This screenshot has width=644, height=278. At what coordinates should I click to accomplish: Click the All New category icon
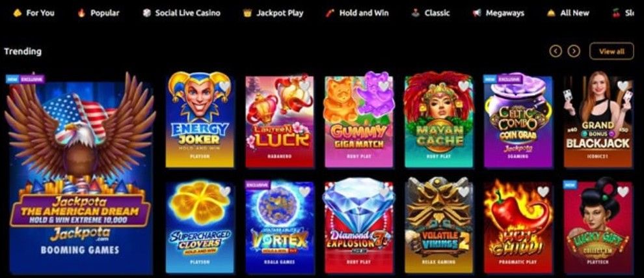click(551, 13)
